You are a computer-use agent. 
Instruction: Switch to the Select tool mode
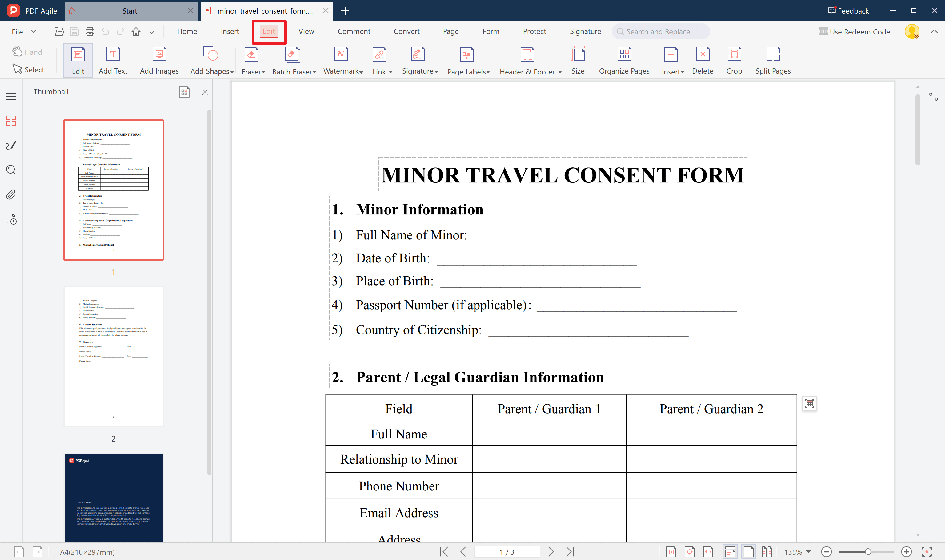click(29, 70)
